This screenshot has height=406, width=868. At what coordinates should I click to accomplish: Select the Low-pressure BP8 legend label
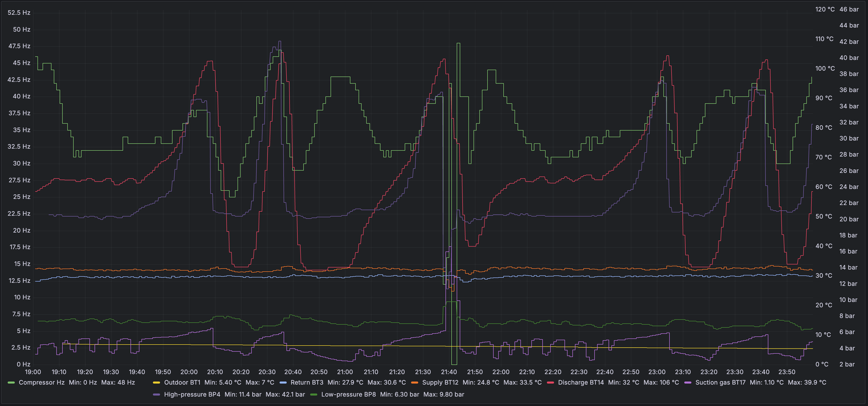(x=348, y=395)
